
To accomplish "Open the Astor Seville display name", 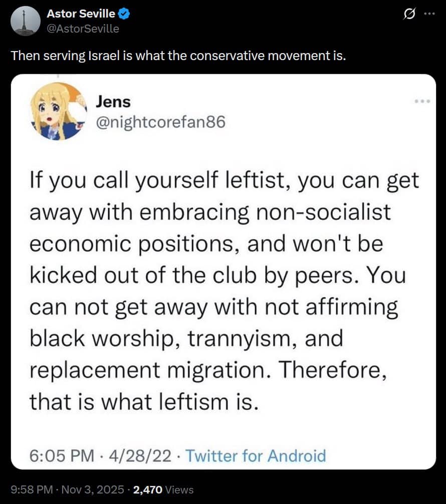I will [x=81, y=15].
